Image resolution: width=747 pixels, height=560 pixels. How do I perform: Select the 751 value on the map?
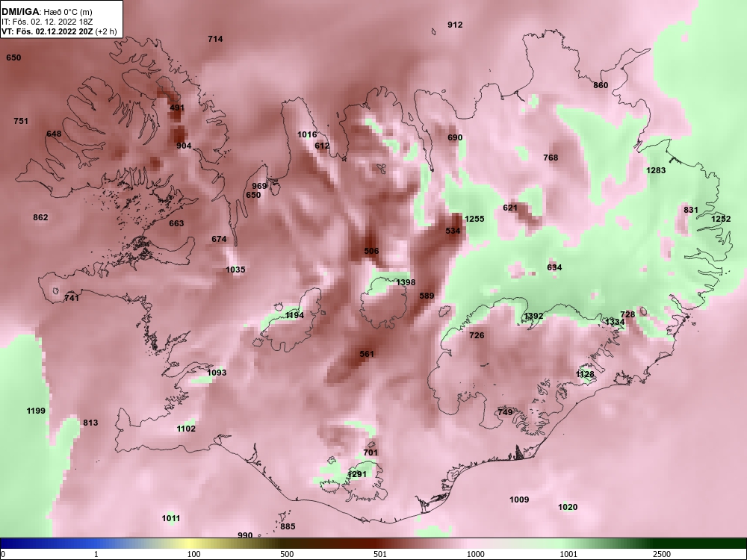click(21, 121)
